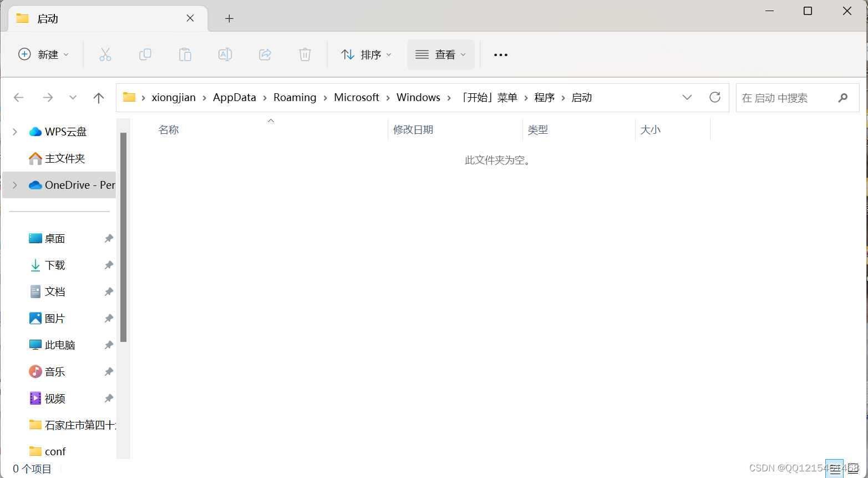
Task: Click the Delete trash can icon
Action: point(305,54)
